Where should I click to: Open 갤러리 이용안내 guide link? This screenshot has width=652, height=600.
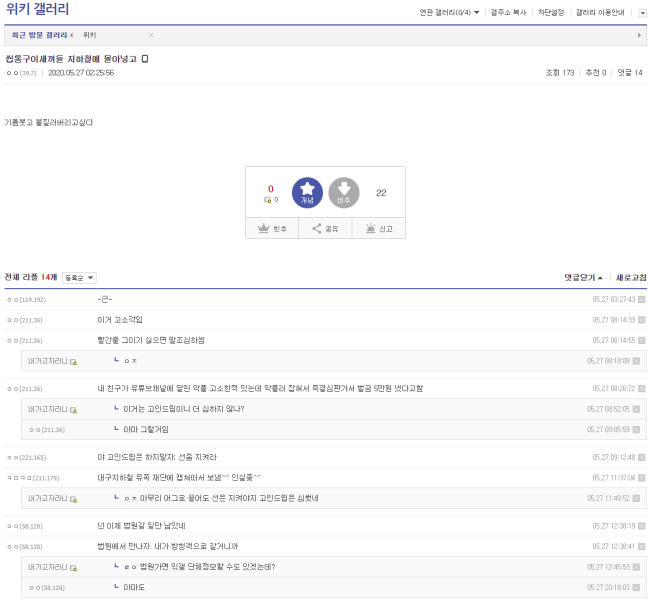600,12
